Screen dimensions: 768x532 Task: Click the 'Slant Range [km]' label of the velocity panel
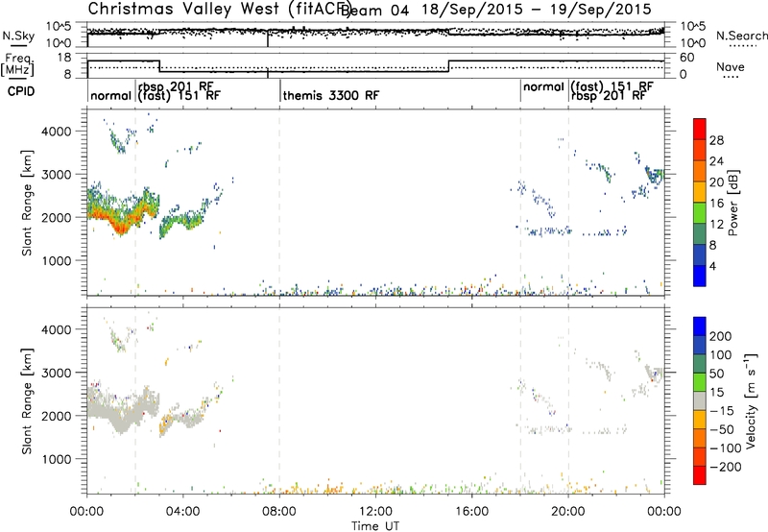click(x=28, y=401)
